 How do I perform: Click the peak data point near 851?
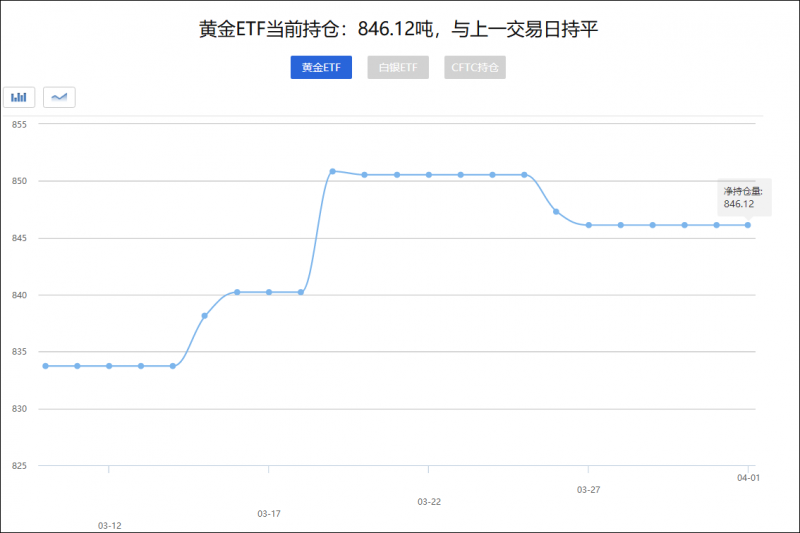coord(333,171)
